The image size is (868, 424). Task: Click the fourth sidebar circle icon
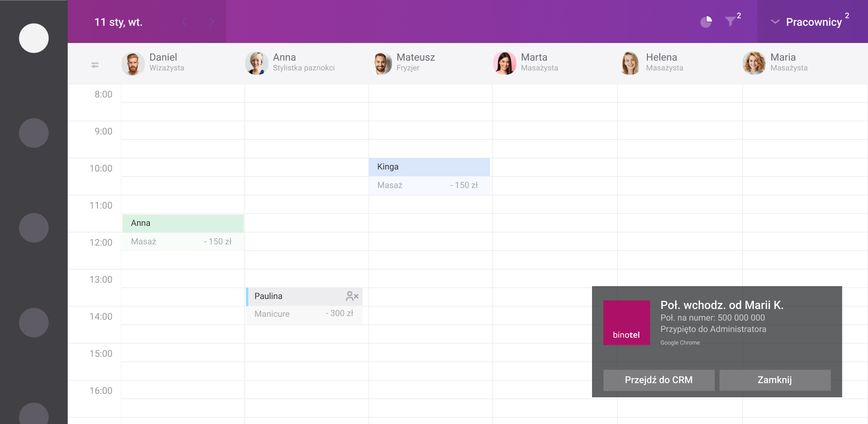[x=34, y=323]
